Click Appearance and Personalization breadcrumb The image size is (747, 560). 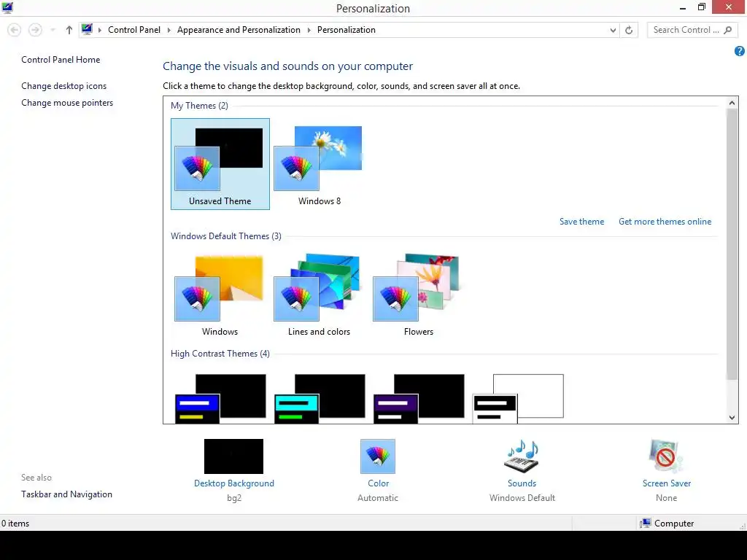click(239, 29)
